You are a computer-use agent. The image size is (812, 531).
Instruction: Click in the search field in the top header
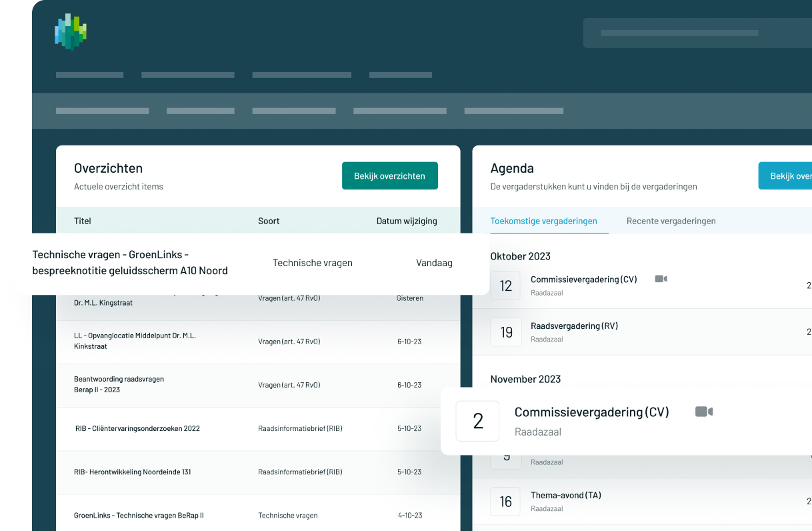click(697, 33)
